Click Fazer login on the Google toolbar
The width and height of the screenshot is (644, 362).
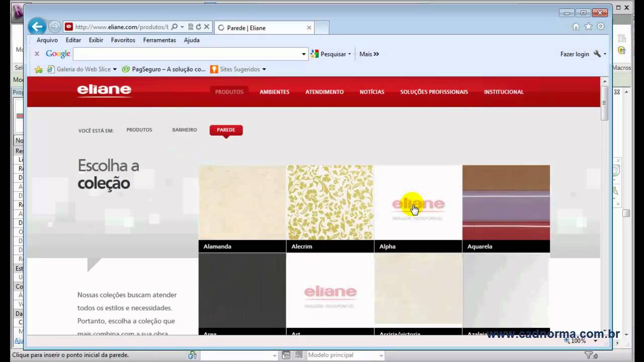[575, 54]
